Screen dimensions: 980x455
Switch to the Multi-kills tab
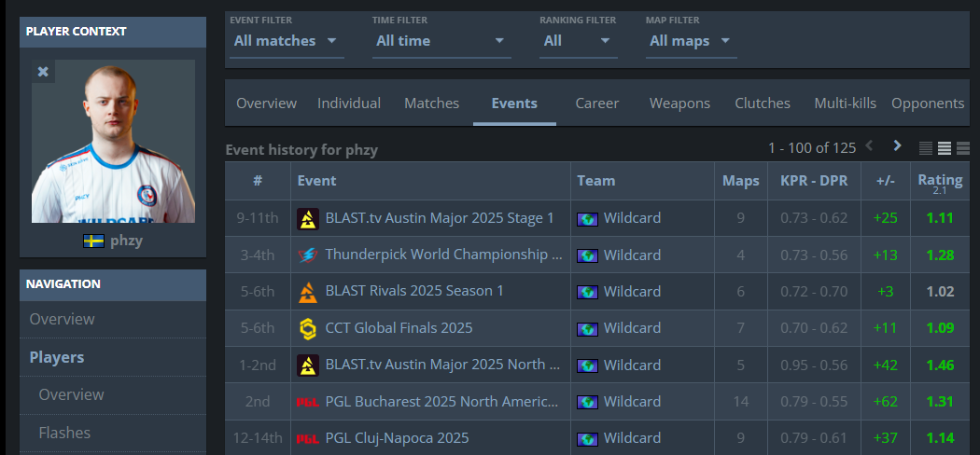point(845,103)
